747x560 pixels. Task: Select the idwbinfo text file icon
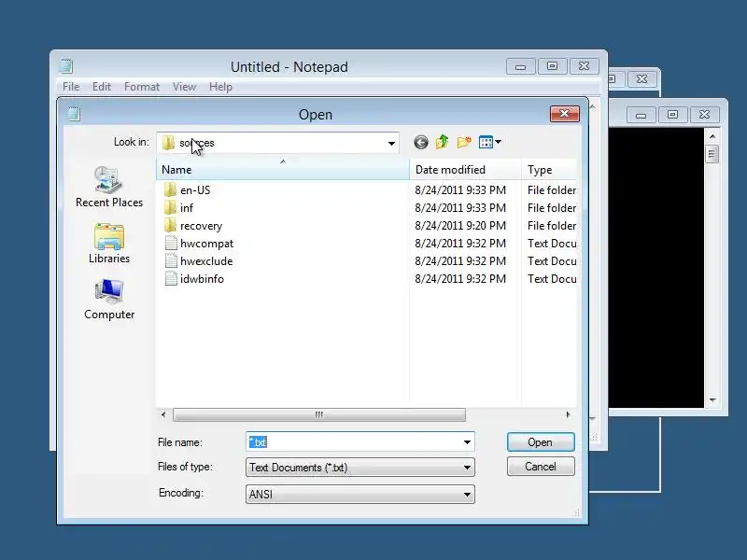pos(171,278)
